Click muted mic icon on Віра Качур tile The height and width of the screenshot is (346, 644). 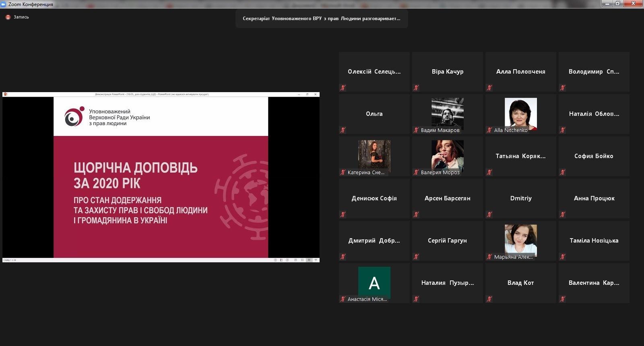coord(416,88)
